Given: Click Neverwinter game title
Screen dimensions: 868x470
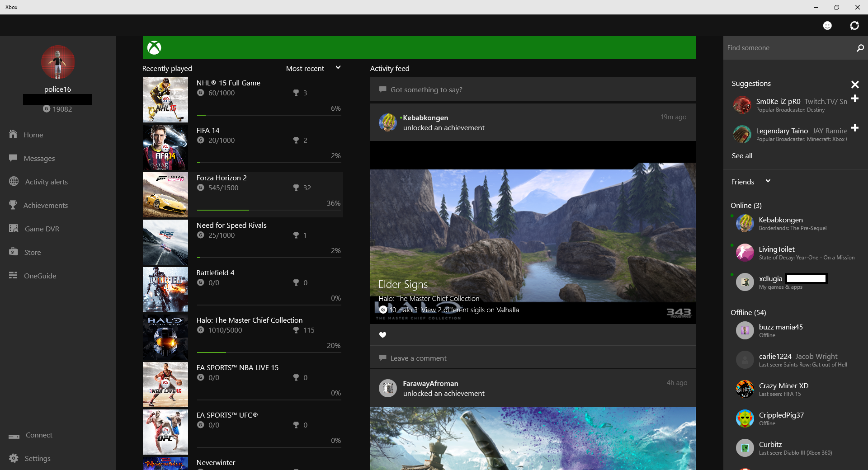Looking at the screenshot, I should click(x=216, y=462).
